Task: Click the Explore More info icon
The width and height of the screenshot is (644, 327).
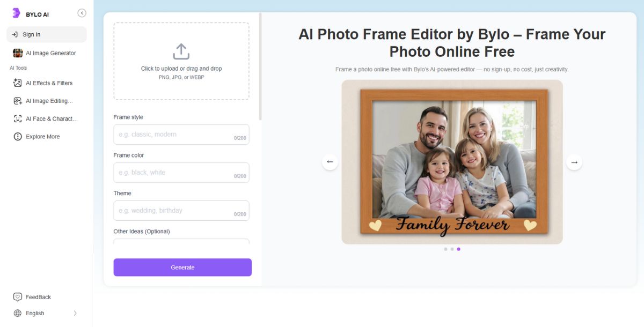Action: click(18, 137)
